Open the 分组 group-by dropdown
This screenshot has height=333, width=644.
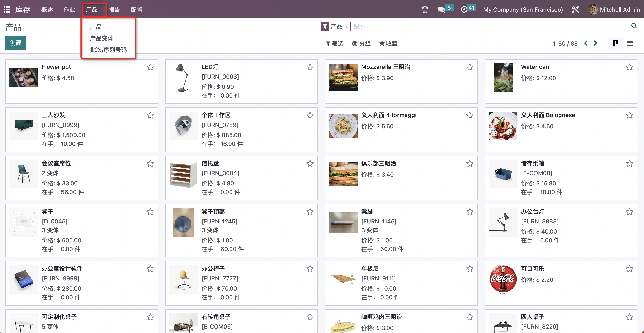(x=361, y=44)
